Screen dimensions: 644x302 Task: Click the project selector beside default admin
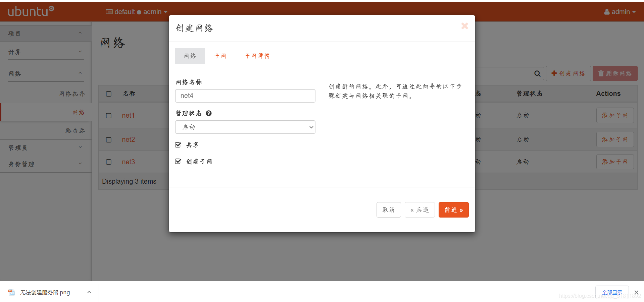pos(136,12)
